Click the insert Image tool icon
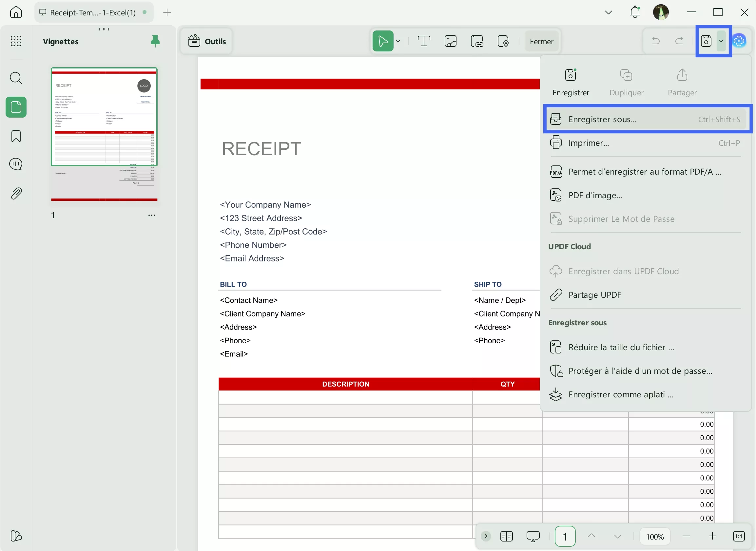The height and width of the screenshot is (551, 756). coord(450,41)
